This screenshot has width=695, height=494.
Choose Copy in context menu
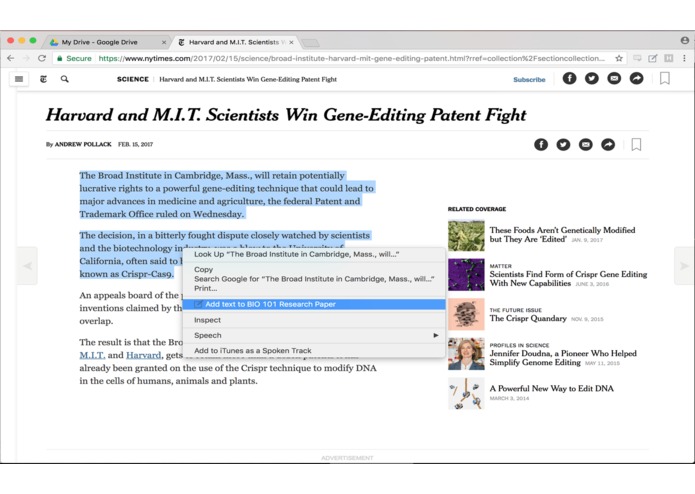(314, 269)
